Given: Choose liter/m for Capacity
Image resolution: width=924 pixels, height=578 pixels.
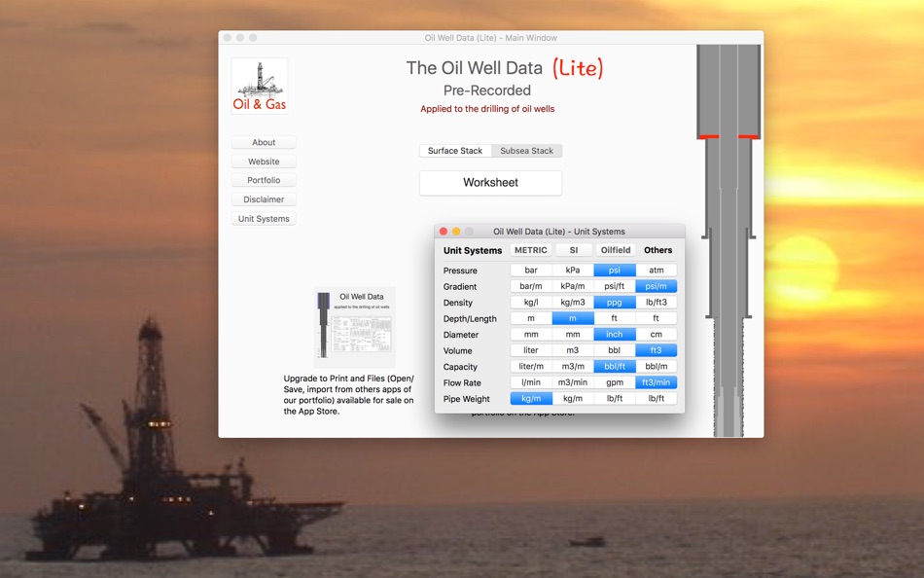Looking at the screenshot, I should click(x=531, y=366).
